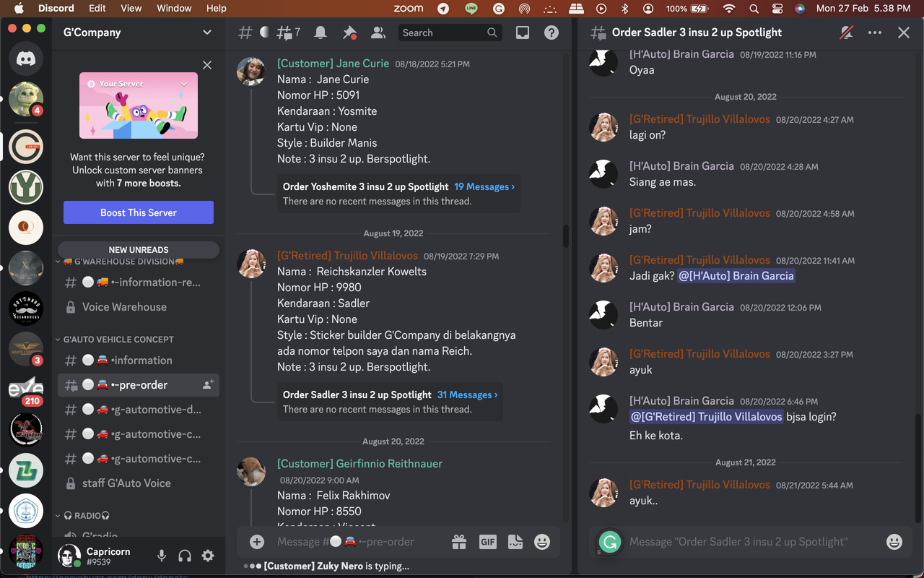Open the GIF picker
Screen dimensions: 924x578
click(x=488, y=541)
